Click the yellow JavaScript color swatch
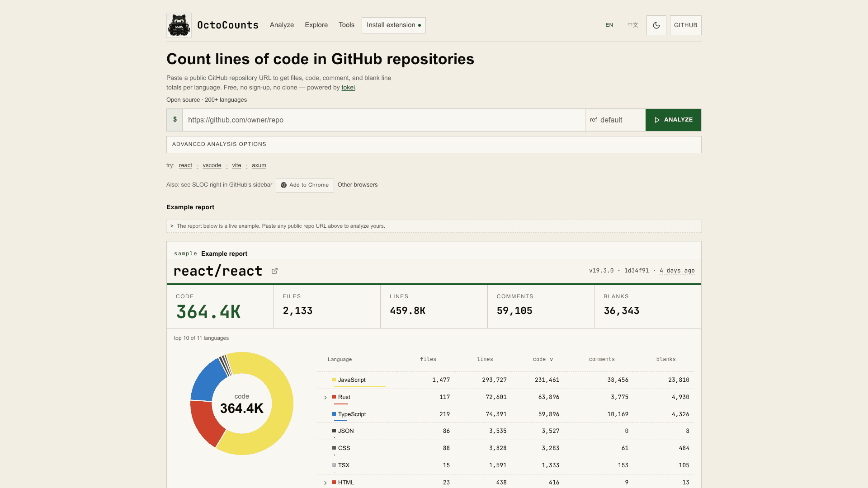This screenshot has width=868, height=488. pos(334,380)
